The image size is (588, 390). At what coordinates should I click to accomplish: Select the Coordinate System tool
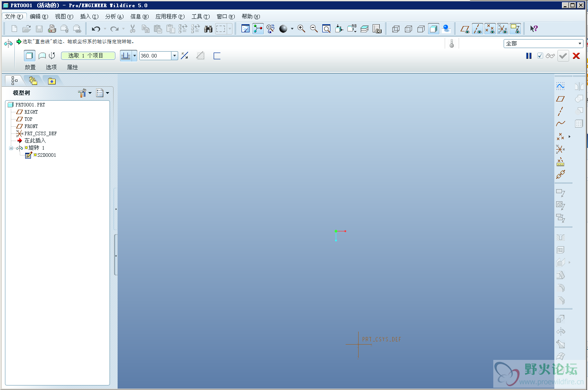[560, 149]
